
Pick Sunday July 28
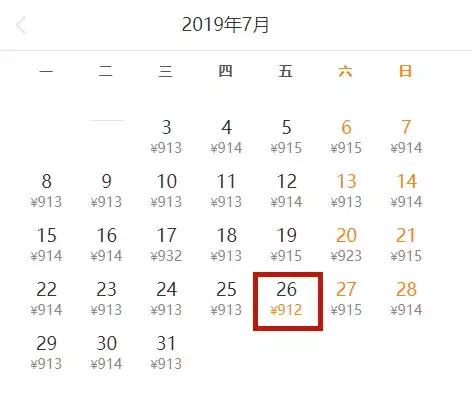click(x=406, y=299)
